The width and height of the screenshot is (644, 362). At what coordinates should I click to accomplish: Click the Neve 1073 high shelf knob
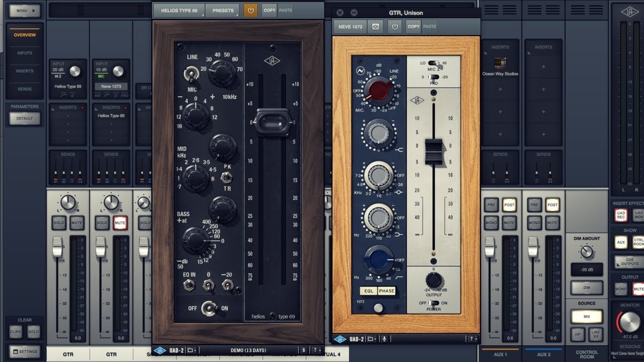point(378,133)
